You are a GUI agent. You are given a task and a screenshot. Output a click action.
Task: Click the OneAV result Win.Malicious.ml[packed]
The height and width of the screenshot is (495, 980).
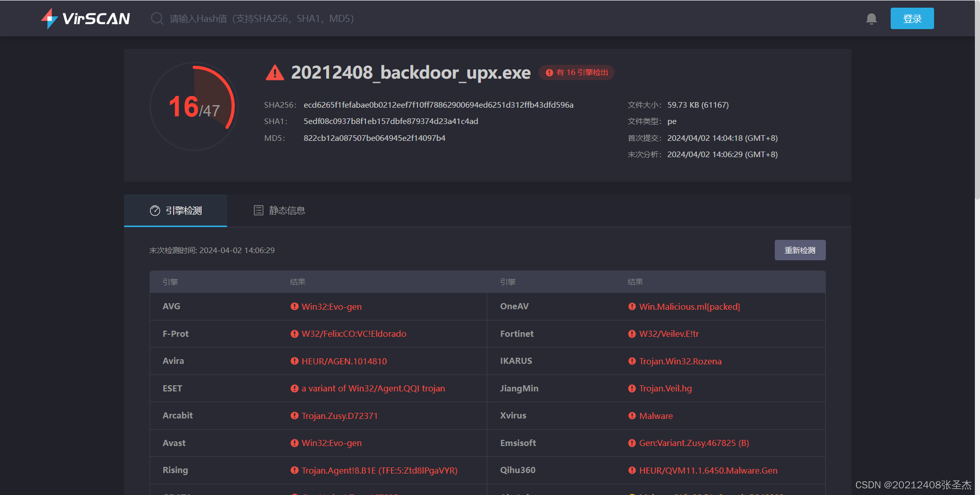click(x=690, y=307)
